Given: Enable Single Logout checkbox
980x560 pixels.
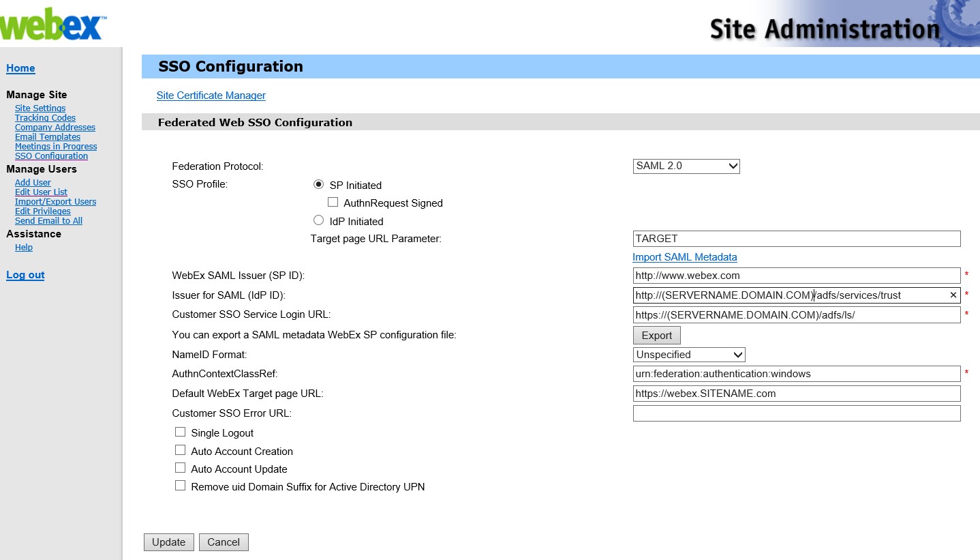Looking at the screenshot, I should click(180, 432).
